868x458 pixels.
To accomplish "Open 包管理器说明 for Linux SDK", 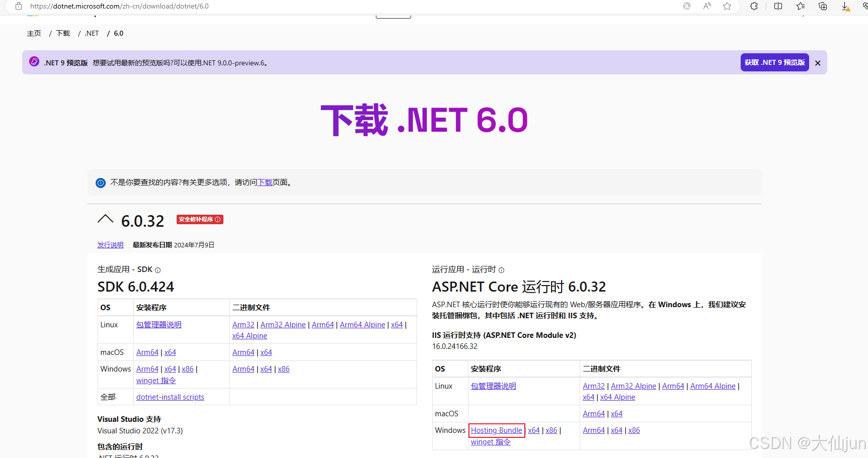I will pos(159,324).
